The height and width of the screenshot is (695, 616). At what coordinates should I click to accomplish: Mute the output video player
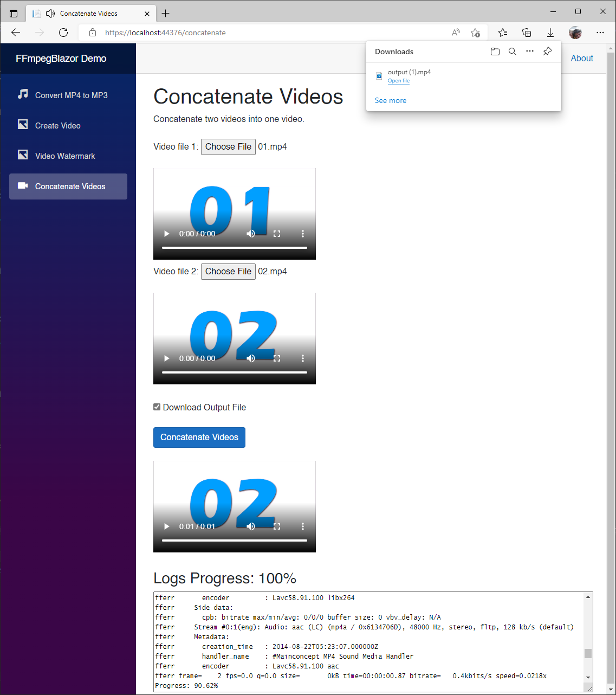(251, 526)
